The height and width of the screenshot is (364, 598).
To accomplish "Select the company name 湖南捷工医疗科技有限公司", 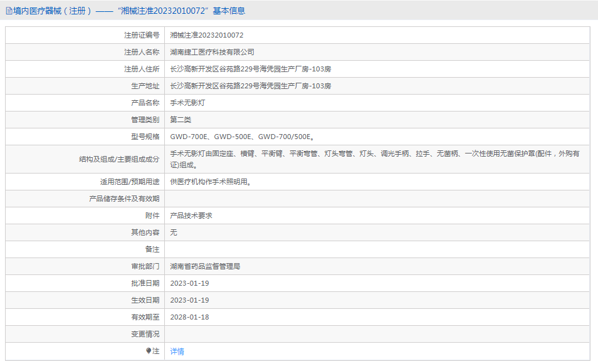I will [x=212, y=52].
